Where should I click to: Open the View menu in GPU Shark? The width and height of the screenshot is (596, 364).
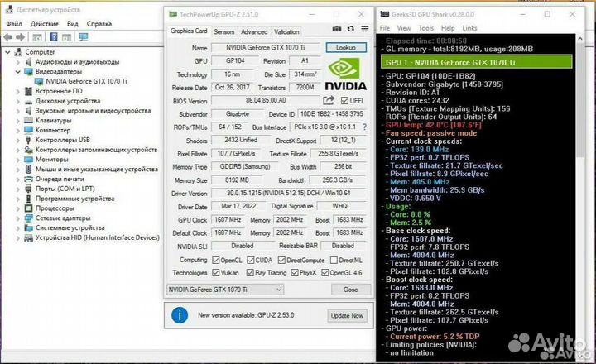(x=404, y=28)
